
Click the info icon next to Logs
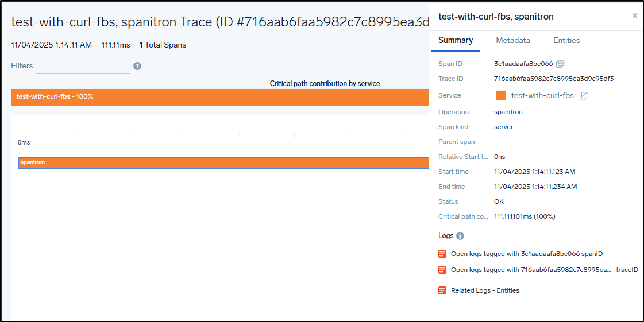click(x=460, y=236)
